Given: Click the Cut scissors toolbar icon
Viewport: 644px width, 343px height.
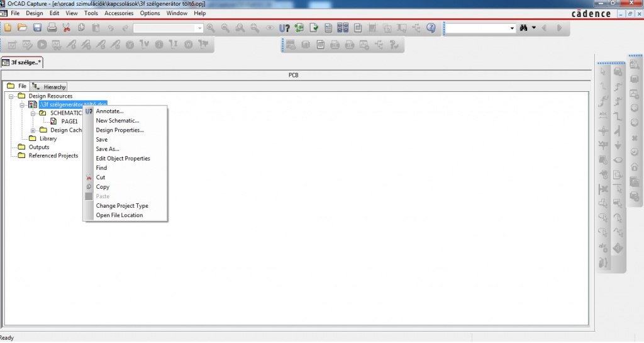Looking at the screenshot, I should pos(67,28).
